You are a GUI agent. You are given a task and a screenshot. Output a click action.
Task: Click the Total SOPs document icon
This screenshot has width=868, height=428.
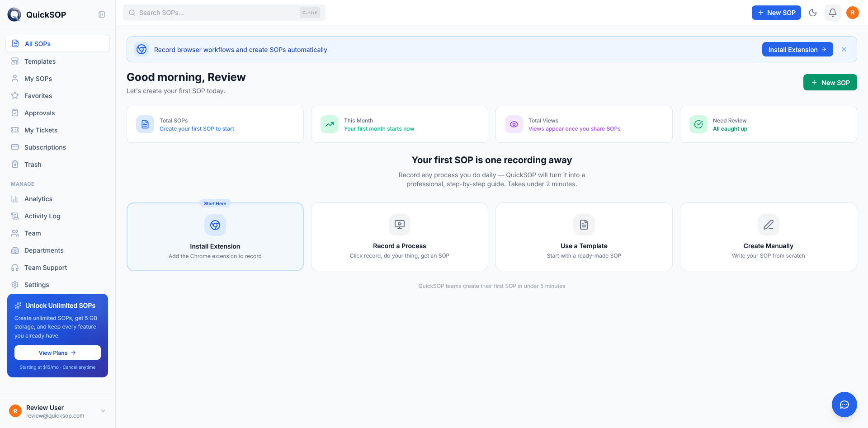[145, 124]
